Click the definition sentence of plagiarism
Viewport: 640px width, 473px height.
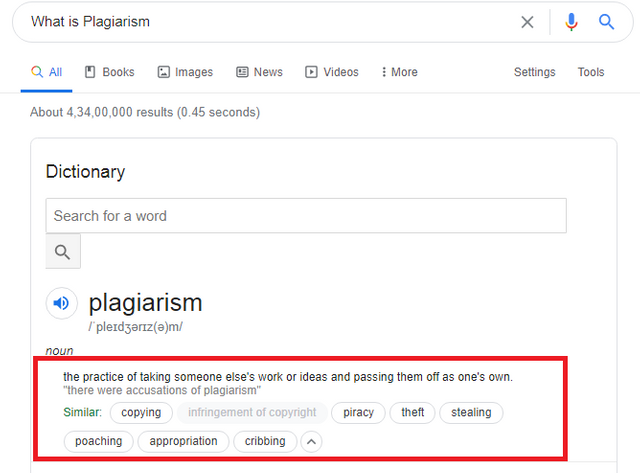[x=288, y=377]
